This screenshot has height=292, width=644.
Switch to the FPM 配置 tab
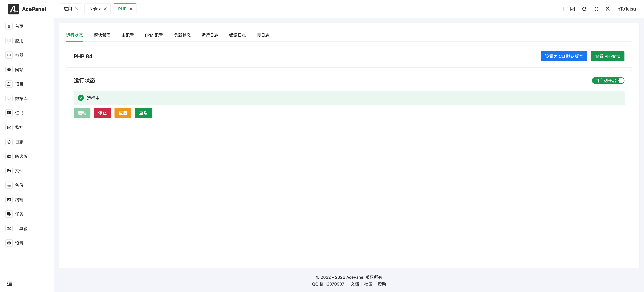click(154, 35)
